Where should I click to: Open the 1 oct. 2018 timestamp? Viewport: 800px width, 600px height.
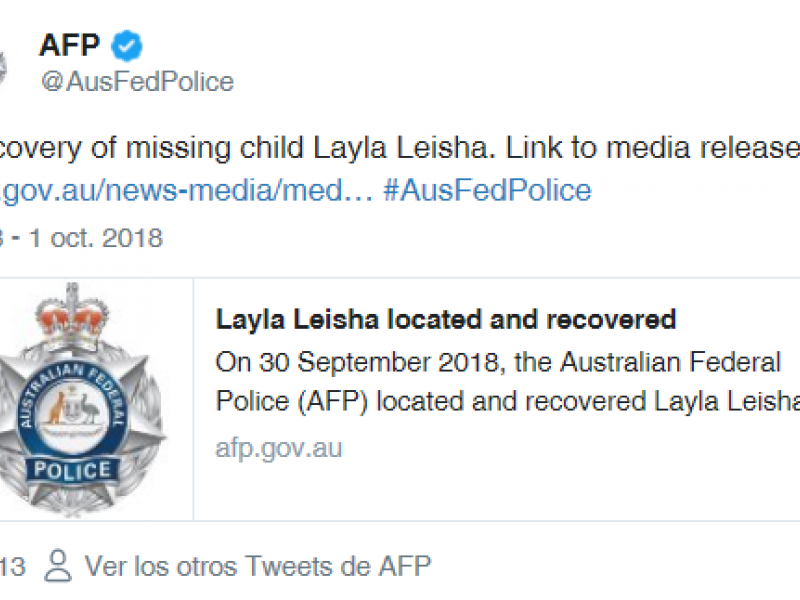tap(96, 238)
